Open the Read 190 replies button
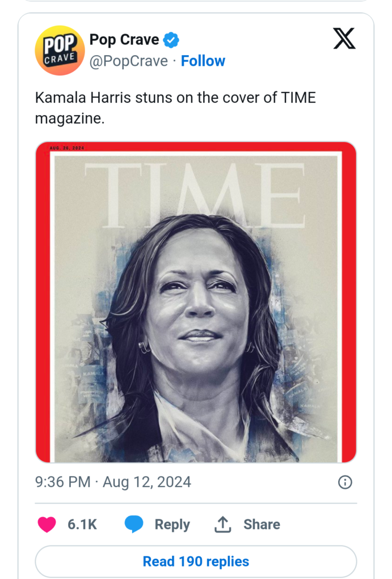This screenshot has height=579, width=392. pyautogui.click(x=196, y=561)
